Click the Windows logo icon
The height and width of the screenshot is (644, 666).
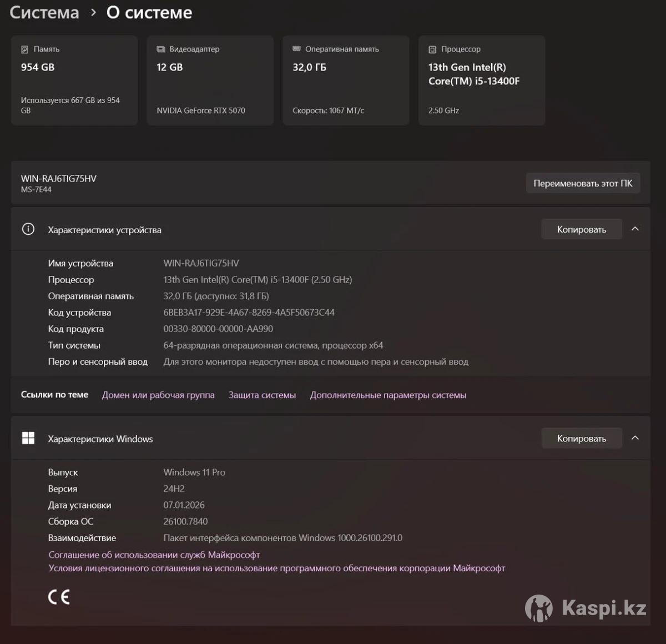pyautogui.click(x=28, y=439)
